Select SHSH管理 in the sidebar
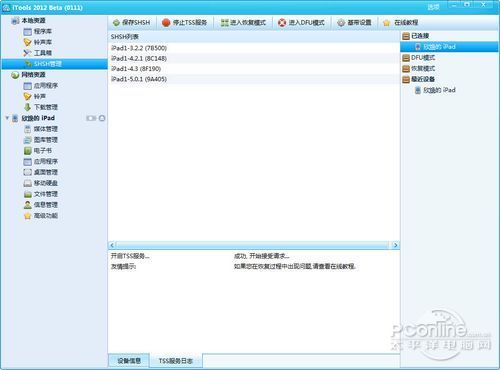Viewport: 500px width, 370px height. [54, 64]
